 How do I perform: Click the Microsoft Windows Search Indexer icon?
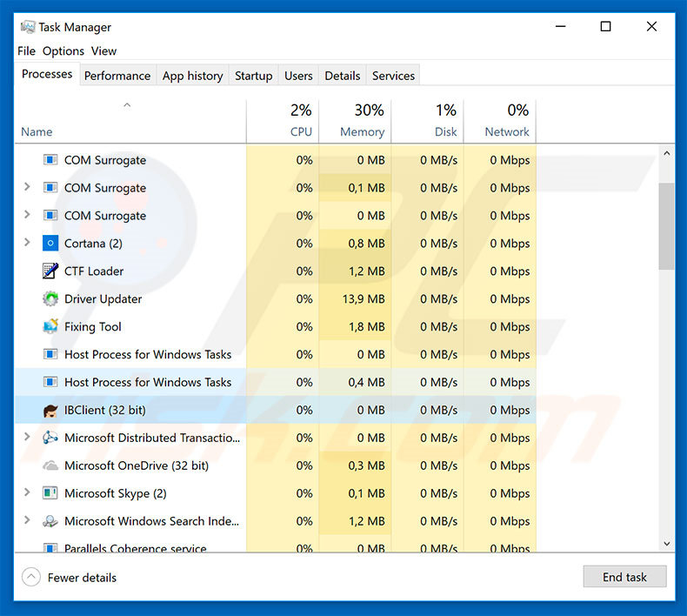click(x=50, y=521)
